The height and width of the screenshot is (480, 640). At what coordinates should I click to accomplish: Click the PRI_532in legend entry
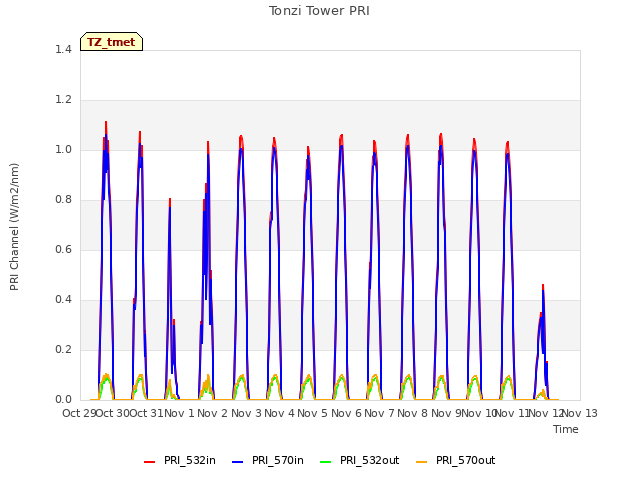point(180,460)
